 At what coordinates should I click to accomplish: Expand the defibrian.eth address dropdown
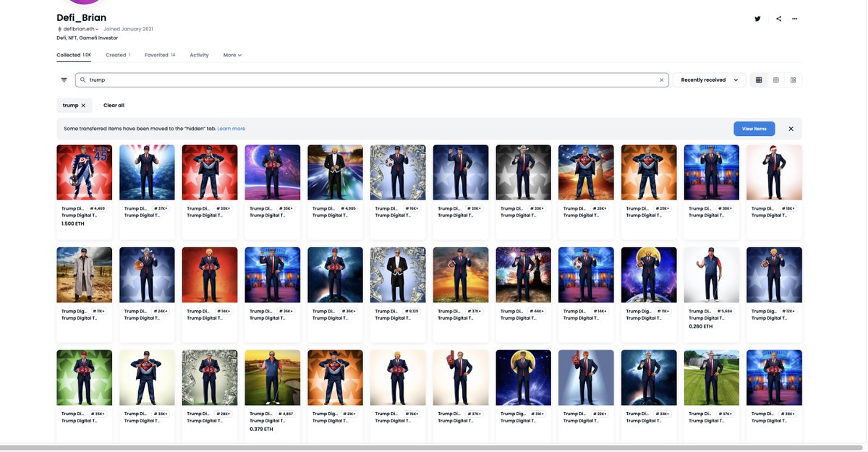(x=78, y=29)
